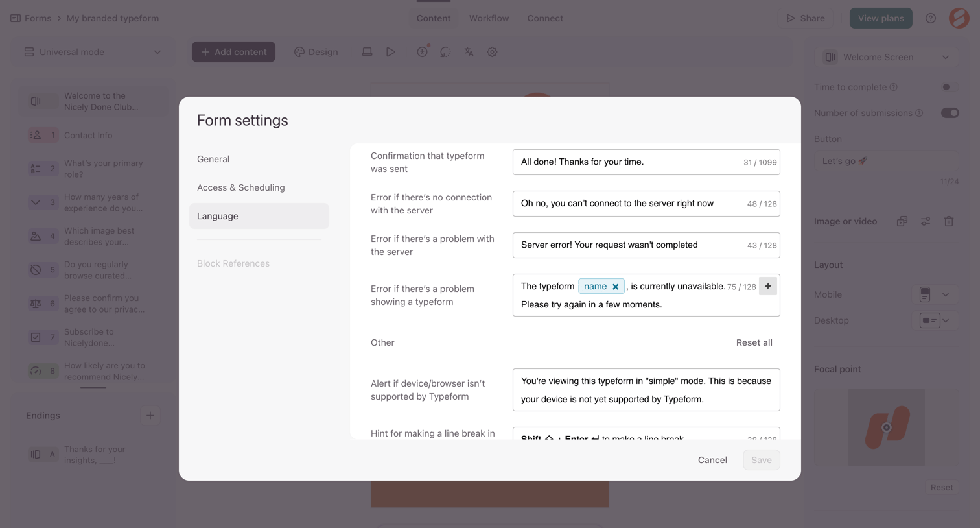Toggle the Time to complete switch
Viewport: 980px width, 528px height.
950,87
